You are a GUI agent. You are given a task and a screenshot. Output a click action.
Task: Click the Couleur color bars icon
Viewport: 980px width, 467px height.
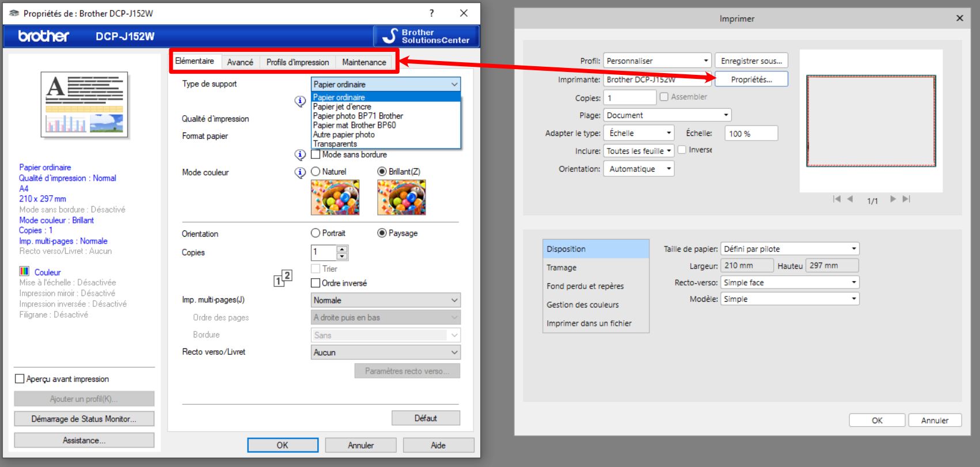pos(24,271)
